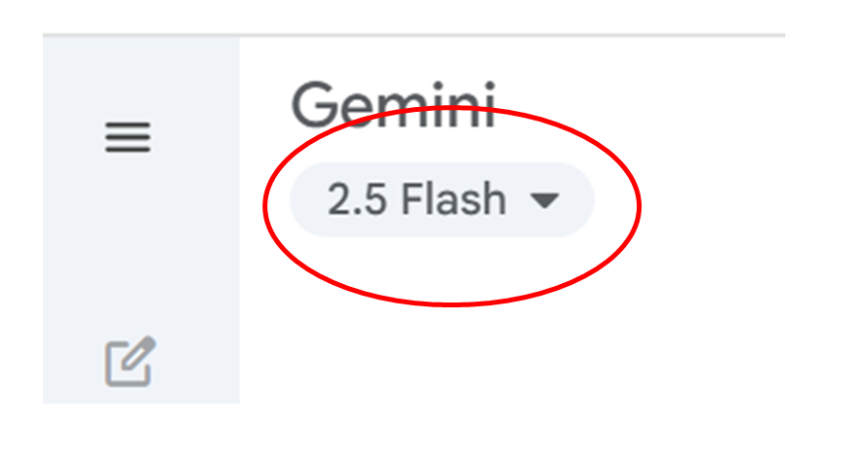Open the hamburger main menu
The width and height of the screenshot is (868, 462).
(x=128, y=137)
